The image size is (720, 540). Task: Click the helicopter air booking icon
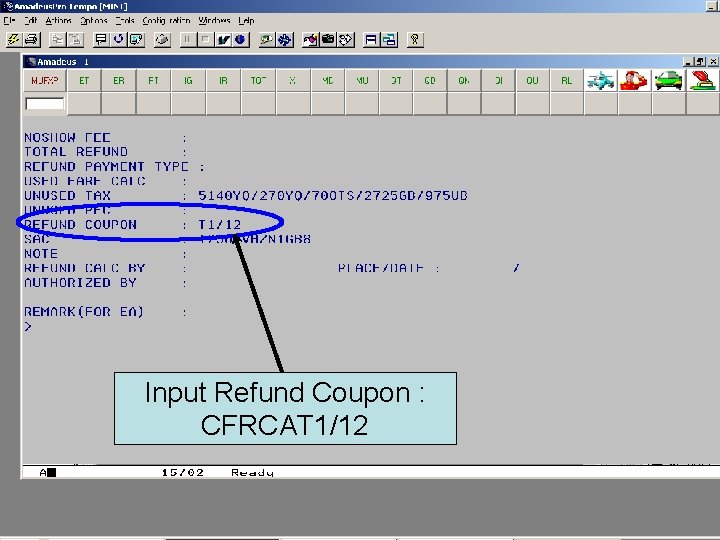600,80
